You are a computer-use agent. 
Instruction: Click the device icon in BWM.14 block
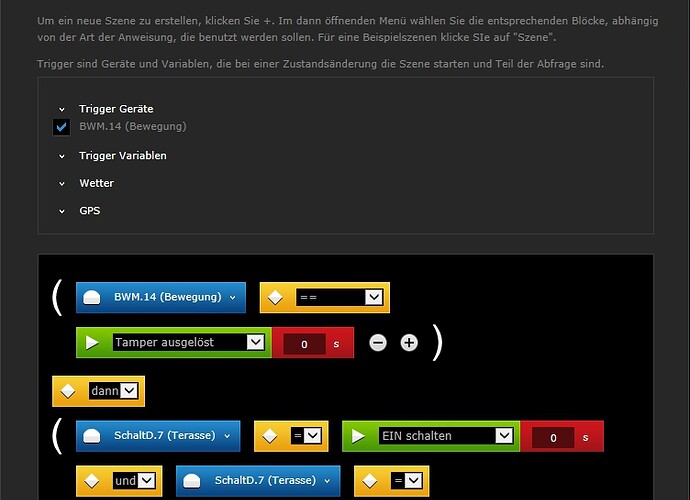(92, 298)
